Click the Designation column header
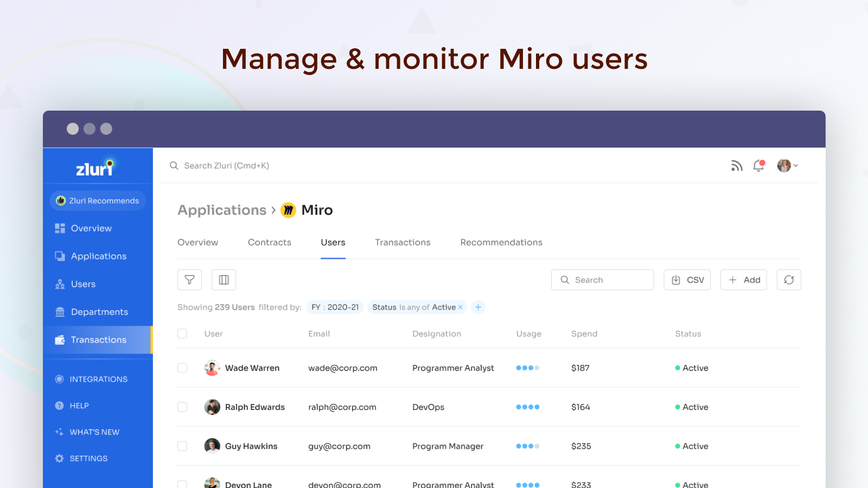 (x=437, y=333)
